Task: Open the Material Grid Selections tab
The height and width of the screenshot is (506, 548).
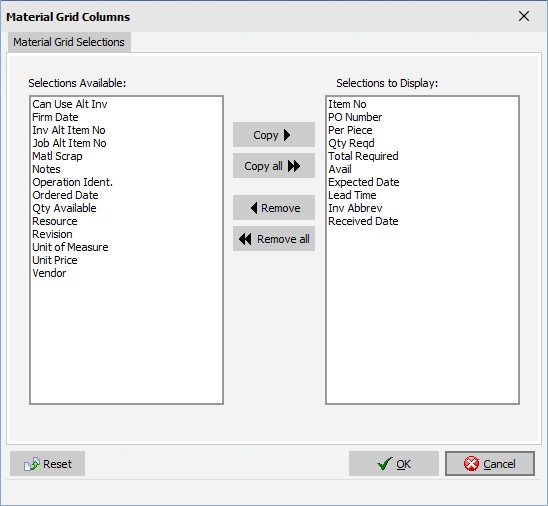Action: click(x=69, y=42)
